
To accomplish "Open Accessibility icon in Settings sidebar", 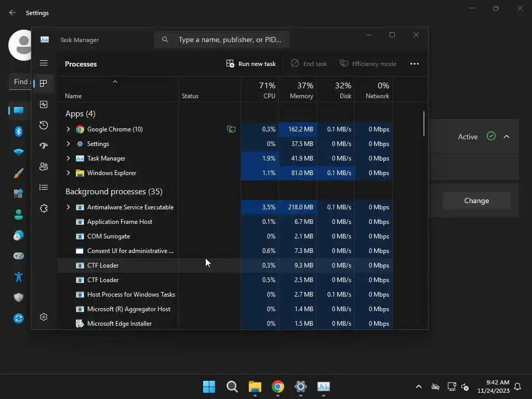I will coord(19,277).
